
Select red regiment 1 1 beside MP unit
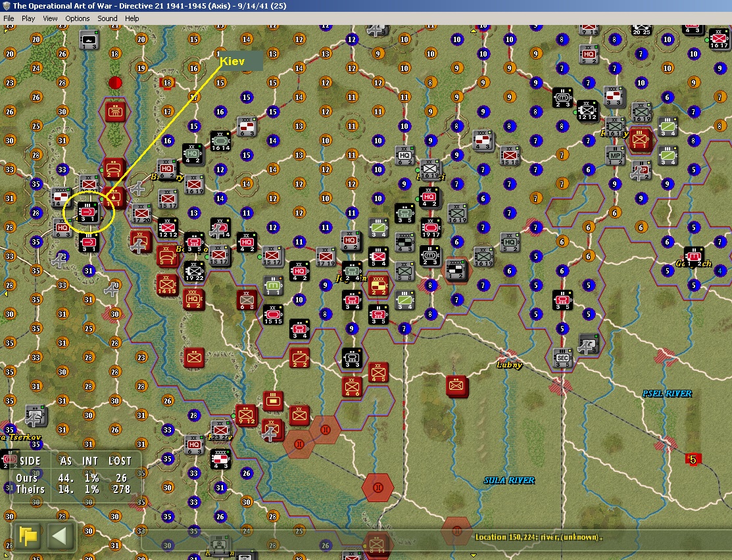639,139
